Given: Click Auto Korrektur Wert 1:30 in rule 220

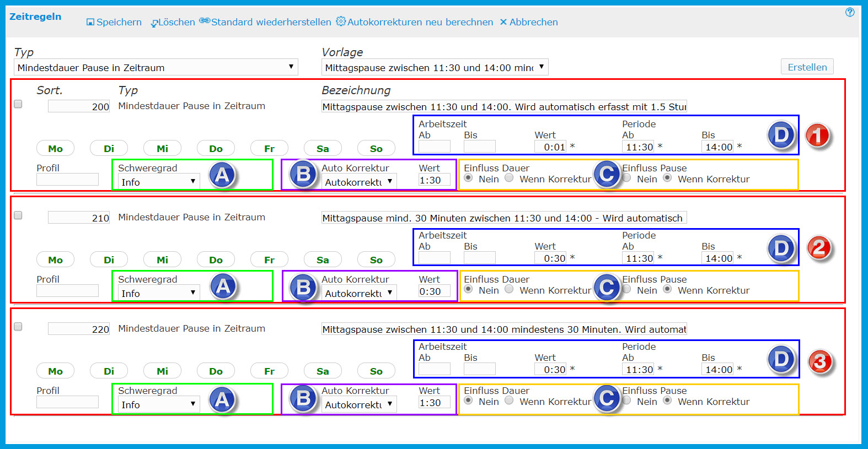Looking at the screenshot, I should tap(435, 402).
